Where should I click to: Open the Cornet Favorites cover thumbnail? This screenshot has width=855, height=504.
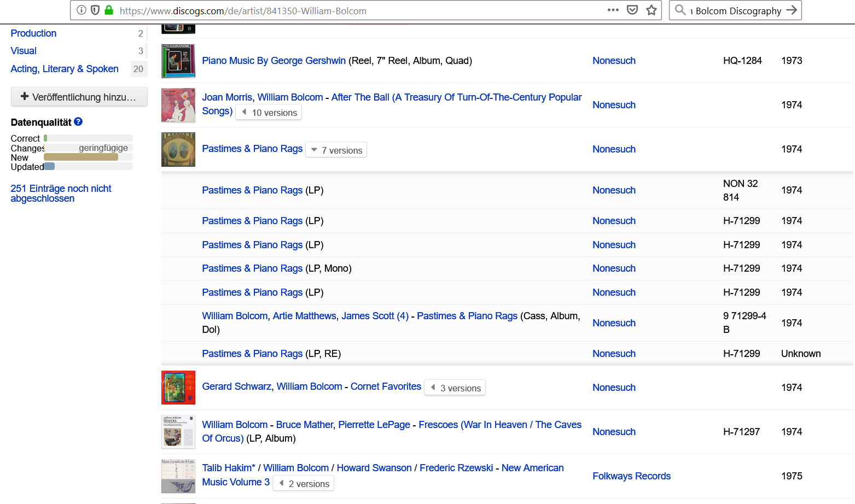tap(178, 388)
